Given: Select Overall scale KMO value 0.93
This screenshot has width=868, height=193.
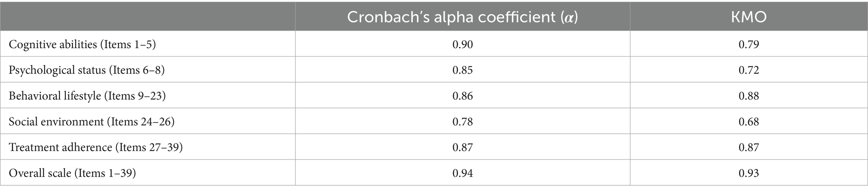Looking at the screenshot, I should [749, 173].
